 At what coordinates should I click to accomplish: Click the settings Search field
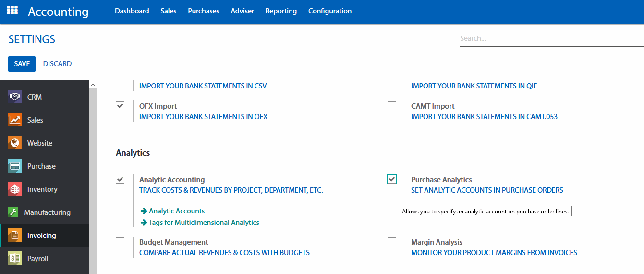(x=551, y=38)
